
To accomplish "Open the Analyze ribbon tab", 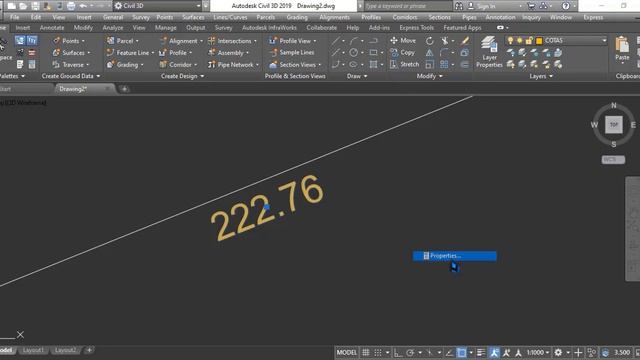I will click(113, 28).
